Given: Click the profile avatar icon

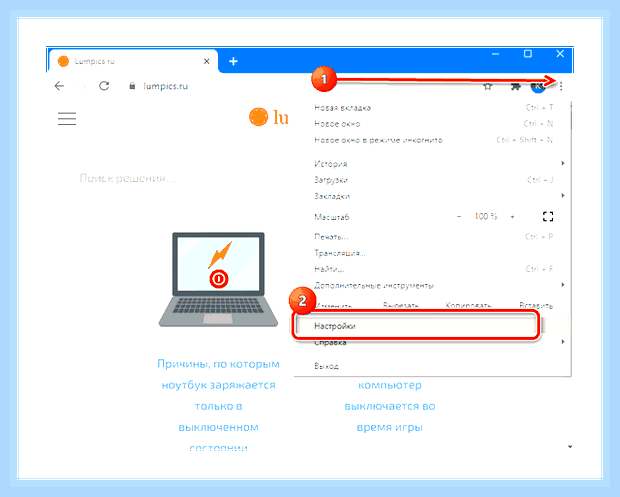Looking at the screenshot, I should [538, 86].
